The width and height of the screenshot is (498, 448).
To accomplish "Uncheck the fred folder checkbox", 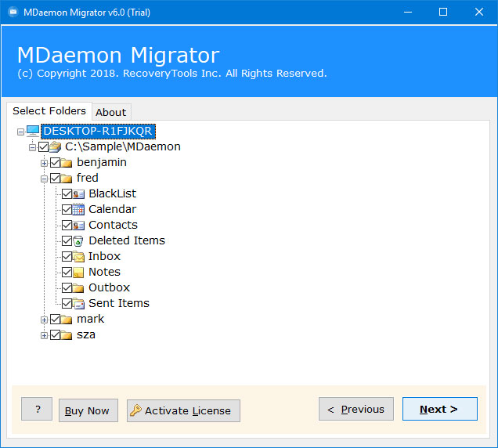I will (56, 179).
